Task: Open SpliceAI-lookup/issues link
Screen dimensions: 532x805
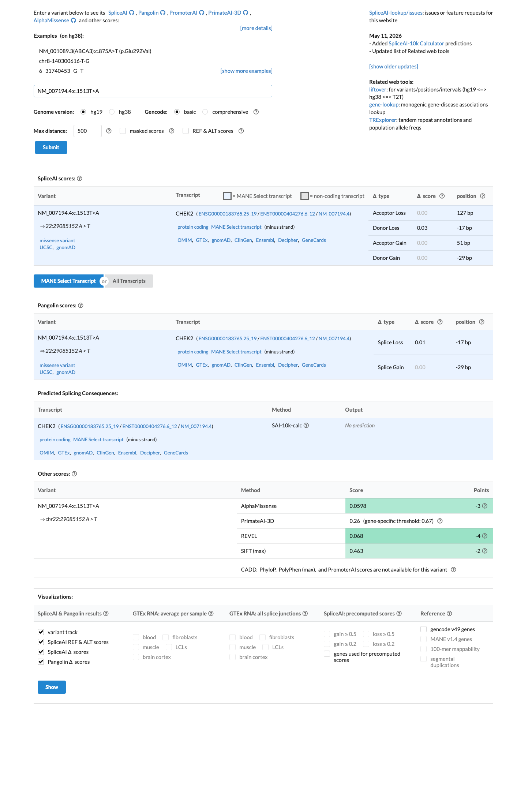Action: (396, 13)
